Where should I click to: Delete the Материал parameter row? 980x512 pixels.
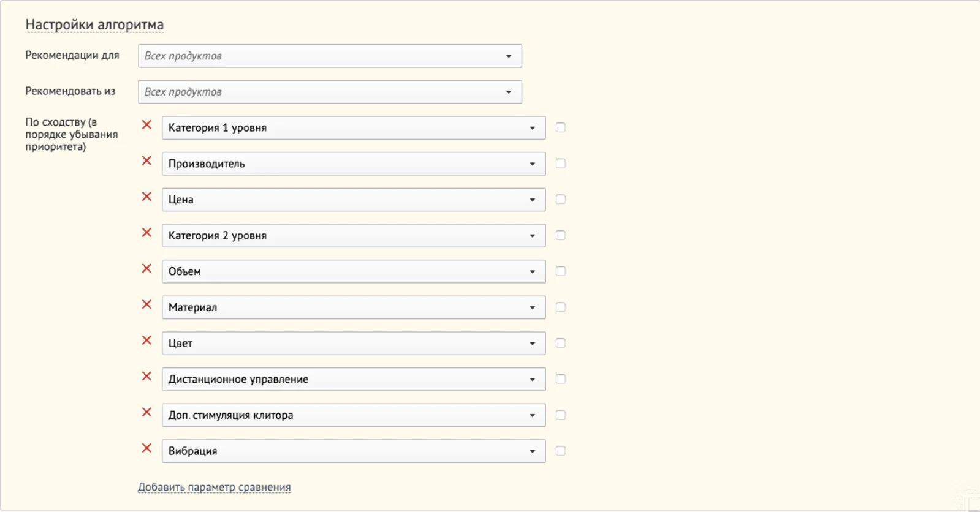tap(146, 304)
